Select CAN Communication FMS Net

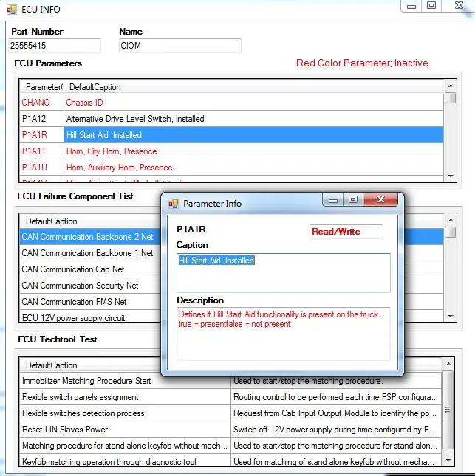[90, 301]
